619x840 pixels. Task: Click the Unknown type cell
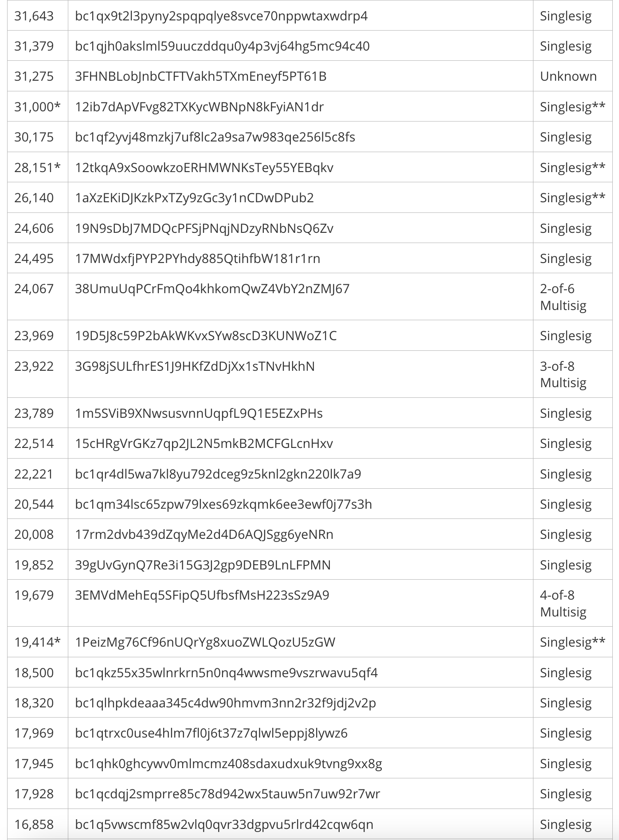[x=568, y=77]
